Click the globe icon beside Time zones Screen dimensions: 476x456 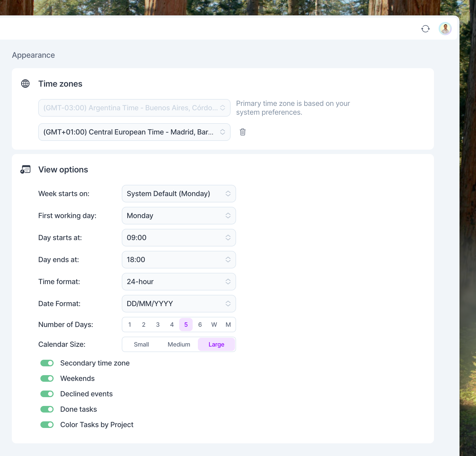point(25,84)
